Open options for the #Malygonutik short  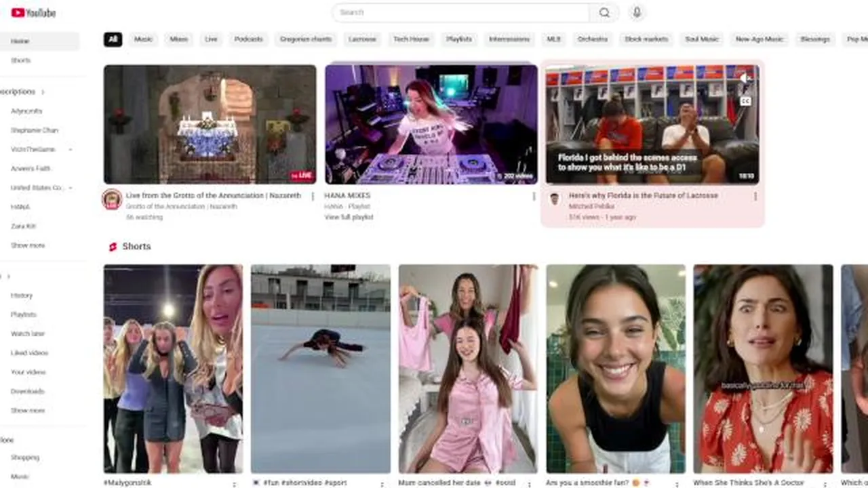click(235, 484)
